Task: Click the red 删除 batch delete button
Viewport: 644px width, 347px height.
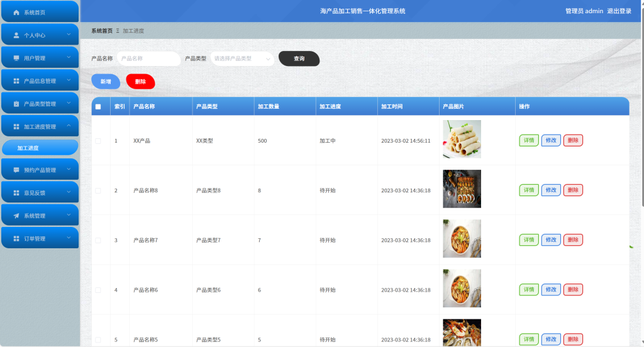Action: click(140, 82)
